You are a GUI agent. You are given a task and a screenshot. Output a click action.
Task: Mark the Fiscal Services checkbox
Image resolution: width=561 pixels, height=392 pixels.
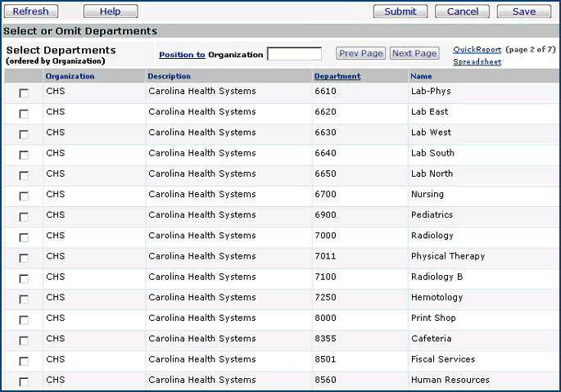point(24,361)
